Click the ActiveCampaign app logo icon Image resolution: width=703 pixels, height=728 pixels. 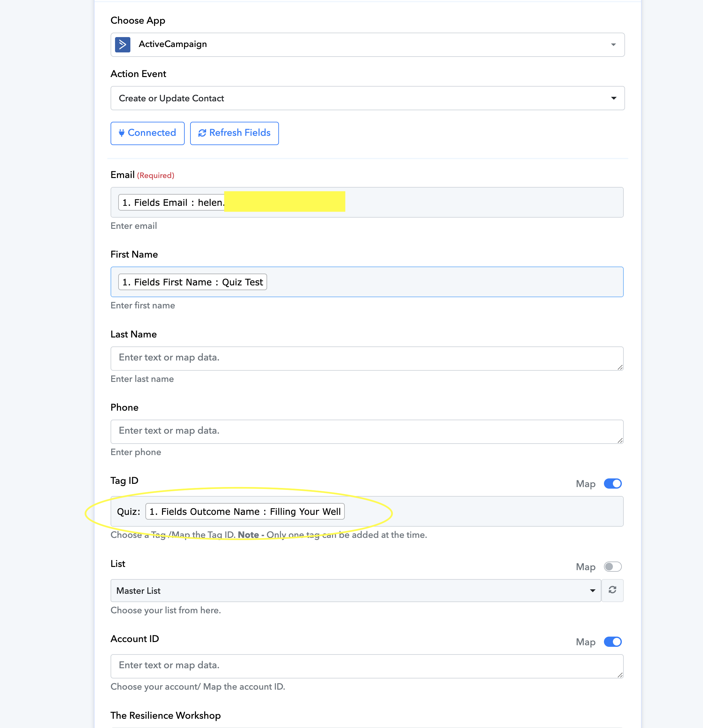coord(123,44)
